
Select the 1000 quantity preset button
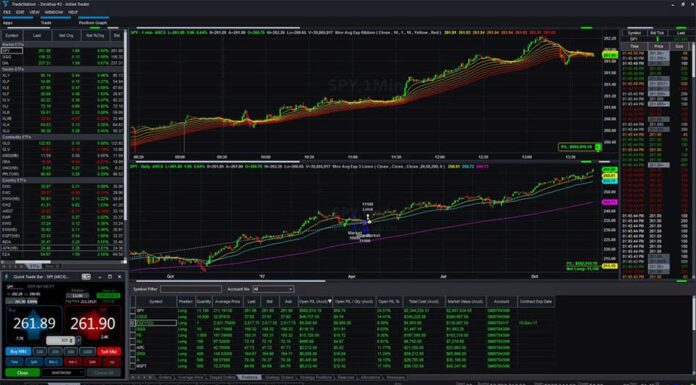(x=88, y=351)
